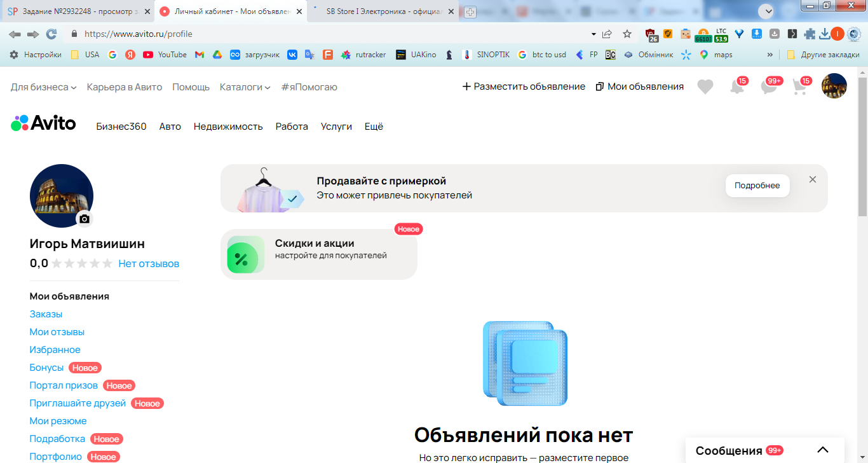Open the "Работа" category
Screen dimensions: 868x463
click(292, 127)
